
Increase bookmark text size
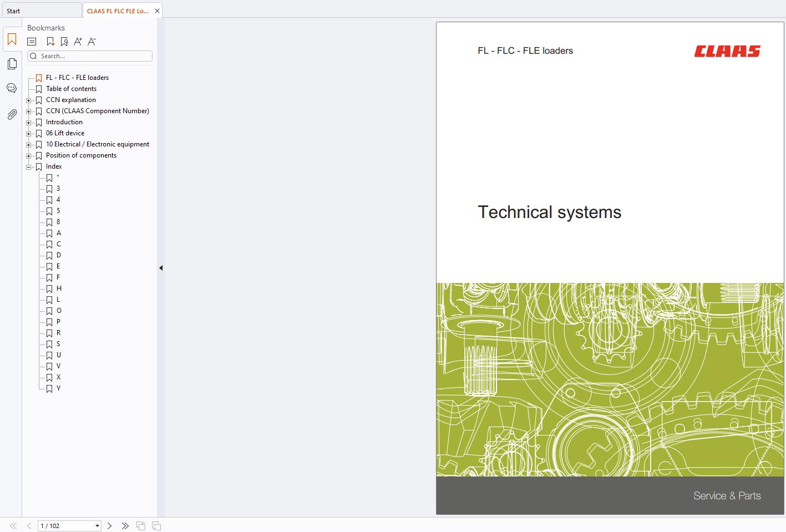(78, 42)
